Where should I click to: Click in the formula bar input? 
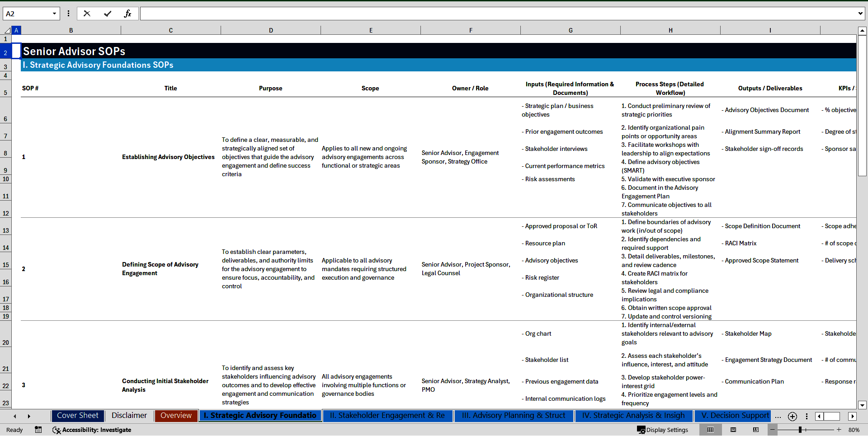point(497,14)
